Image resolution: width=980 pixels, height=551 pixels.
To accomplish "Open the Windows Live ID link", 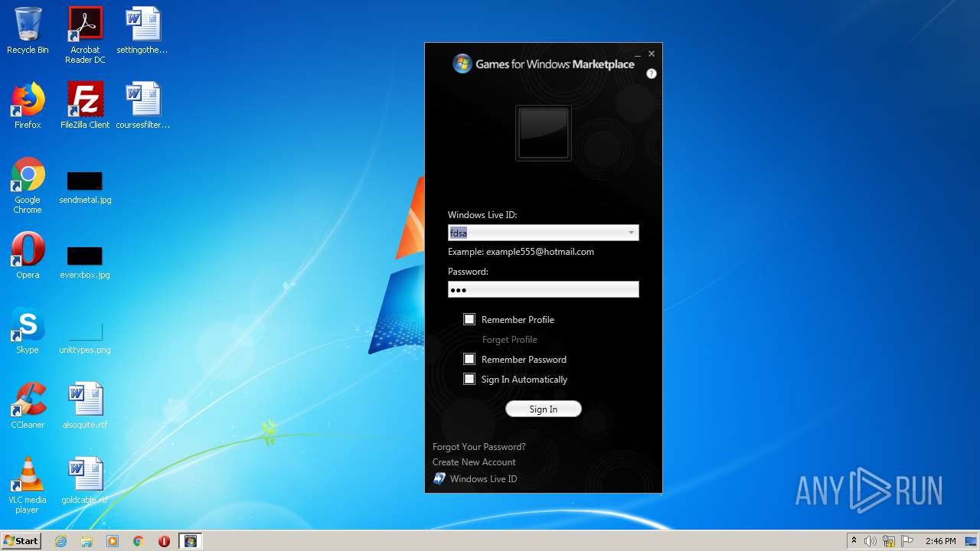I will tap(483, 479).
